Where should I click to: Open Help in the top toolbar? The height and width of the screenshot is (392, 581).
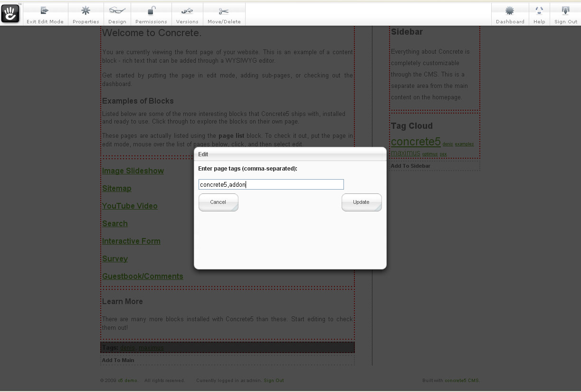539,14
